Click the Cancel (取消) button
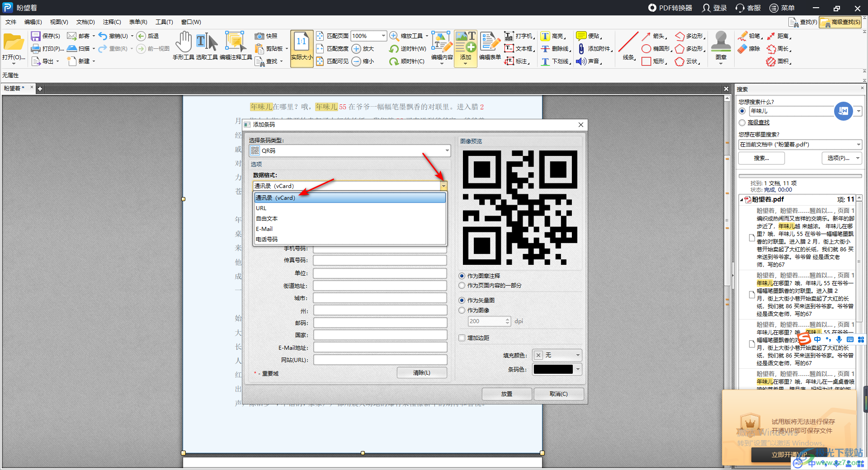This screenshot has height=470, width=868. click(x=559, y=394)
